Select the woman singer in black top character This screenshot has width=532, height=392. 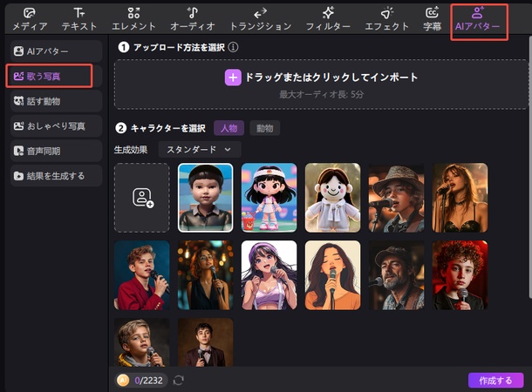click(460, 198)
